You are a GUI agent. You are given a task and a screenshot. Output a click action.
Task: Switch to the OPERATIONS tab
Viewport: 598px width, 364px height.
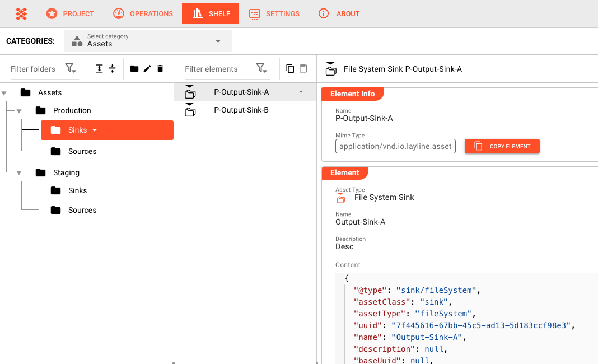click(x=143, y=13)
